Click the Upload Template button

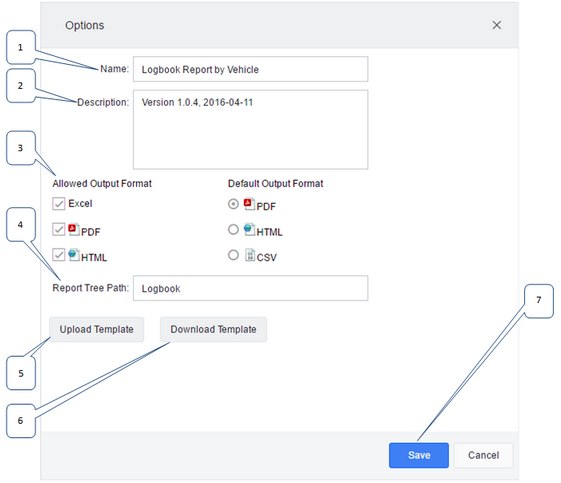97,330
